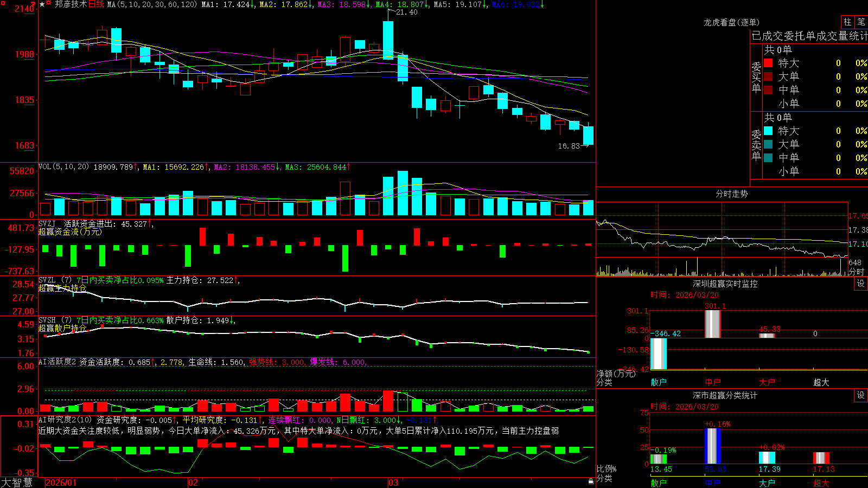Jump to the 2026/01 timeline marker
The width and height of the screenshot is (868, 488).
coord(61,483)
